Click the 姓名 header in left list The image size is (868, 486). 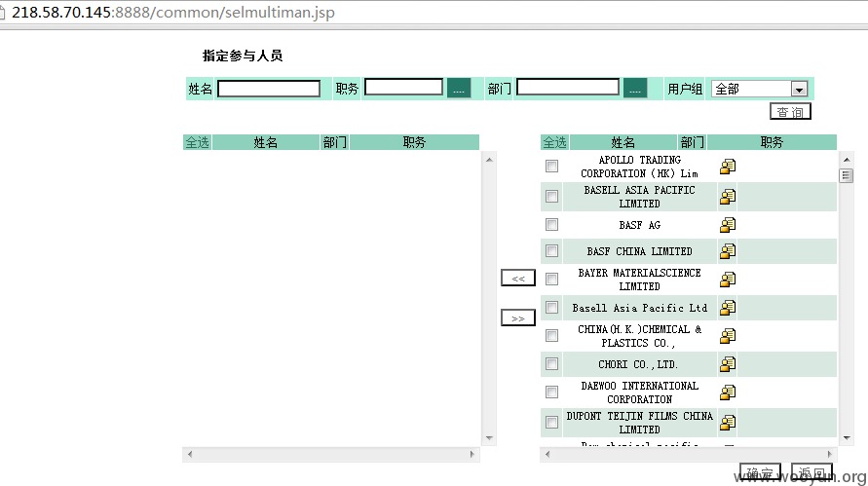pyautogui.click(x=265, y=142)
